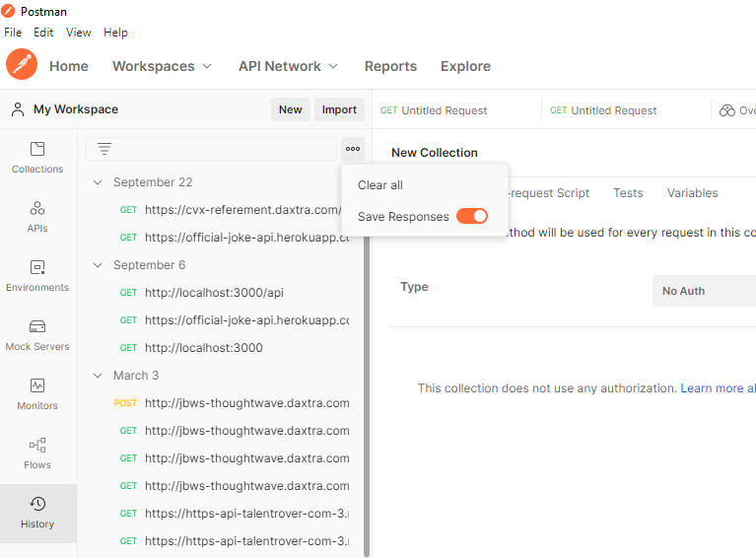Open the Explore page
This screenshot has height=558, width=756.
pyautogui.click(x=466, y=66)
